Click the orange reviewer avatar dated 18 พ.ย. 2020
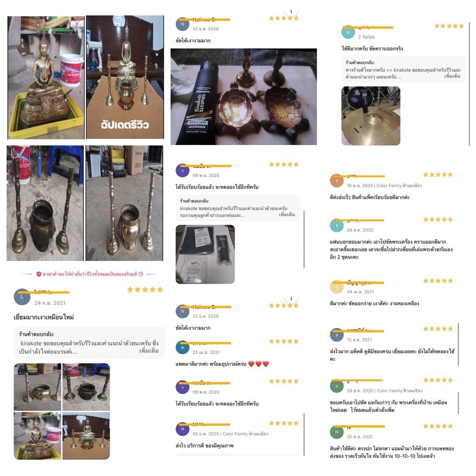The height and width of the screenshot is (476, 476). tap(337, 181)
